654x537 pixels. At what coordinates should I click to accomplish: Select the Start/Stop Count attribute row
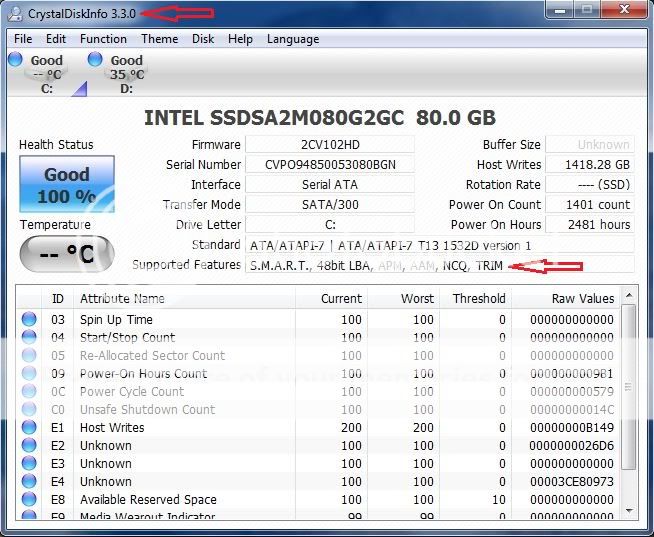click(318, 338)
